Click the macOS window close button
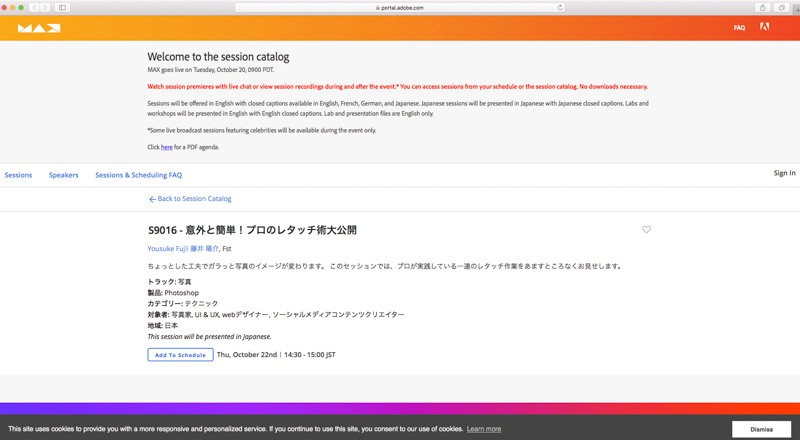 point(5,8)
